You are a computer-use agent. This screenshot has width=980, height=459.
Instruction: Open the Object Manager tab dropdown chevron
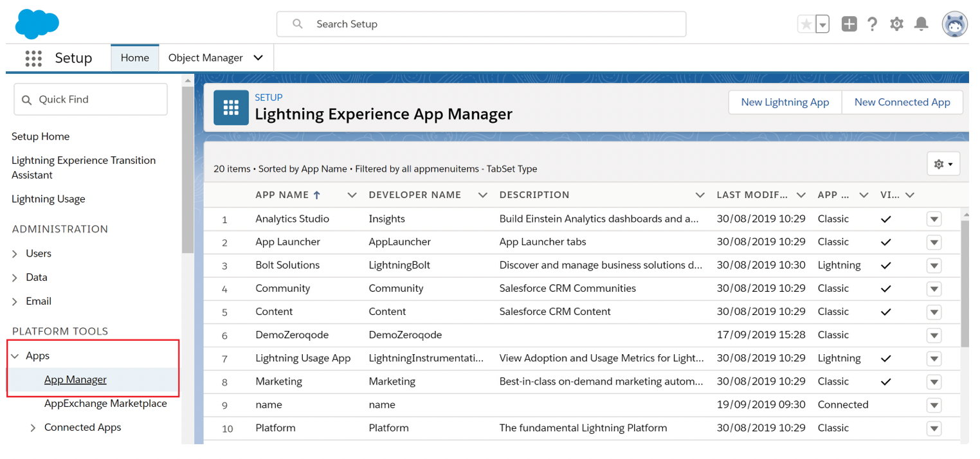(x=259, y=58)
